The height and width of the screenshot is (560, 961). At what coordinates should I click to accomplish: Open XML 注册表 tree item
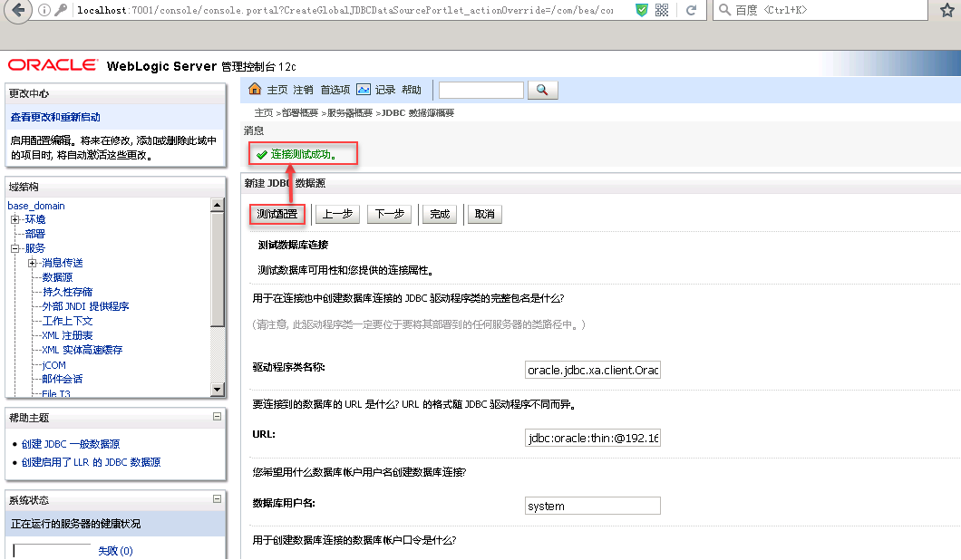(x=67, y=336)
